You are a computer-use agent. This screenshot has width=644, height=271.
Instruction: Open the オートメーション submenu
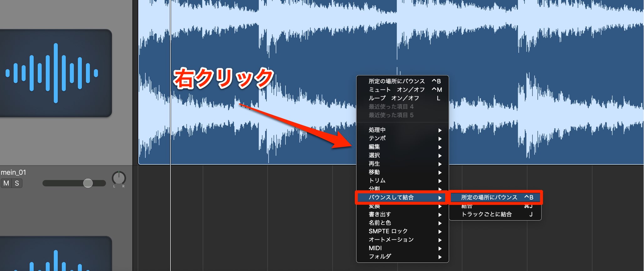click(x=403, y=239)
